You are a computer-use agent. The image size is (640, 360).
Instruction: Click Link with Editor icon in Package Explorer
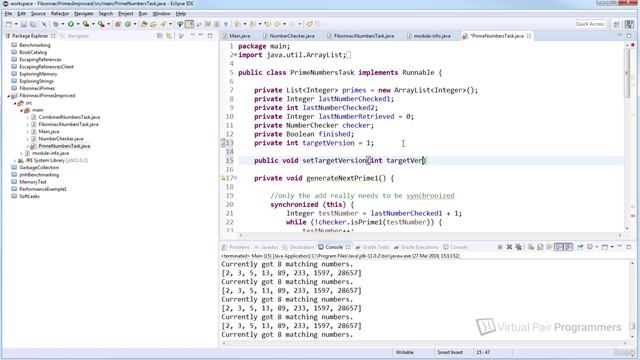pyautogui.click(x=169, y=36)
